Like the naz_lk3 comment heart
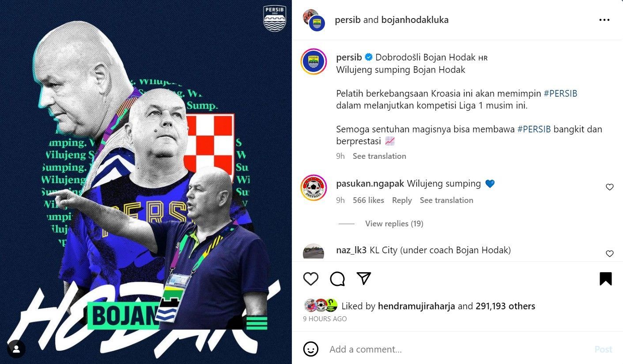The width and height of the screenshot is (623, 364). (609, 254)
